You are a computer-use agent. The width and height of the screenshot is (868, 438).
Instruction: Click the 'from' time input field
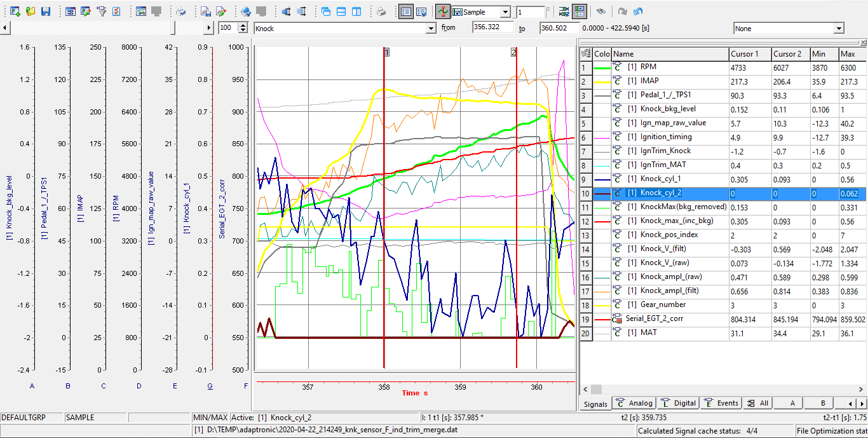coord(492,28)
